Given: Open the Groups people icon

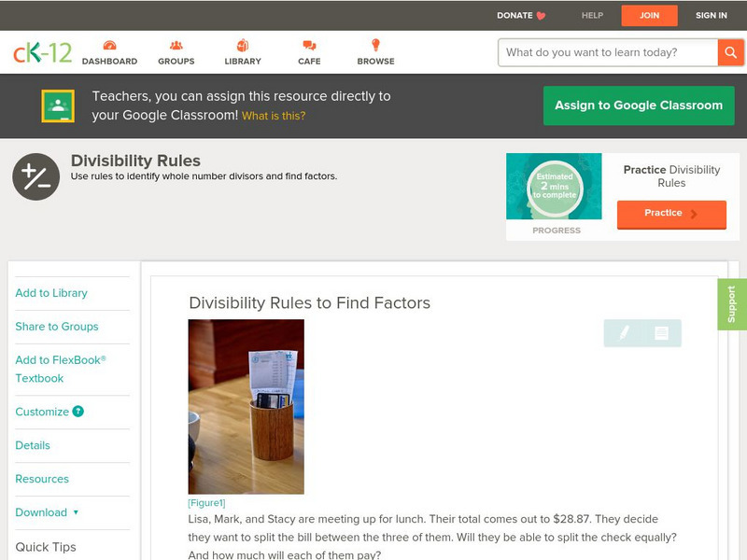Looking at the screenshot, I should [176, 45].
